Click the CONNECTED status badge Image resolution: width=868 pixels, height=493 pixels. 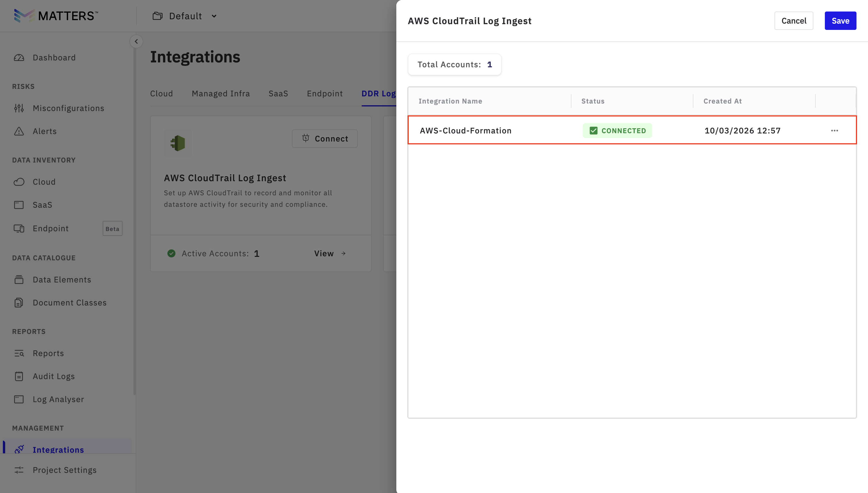tap(617, 130)
